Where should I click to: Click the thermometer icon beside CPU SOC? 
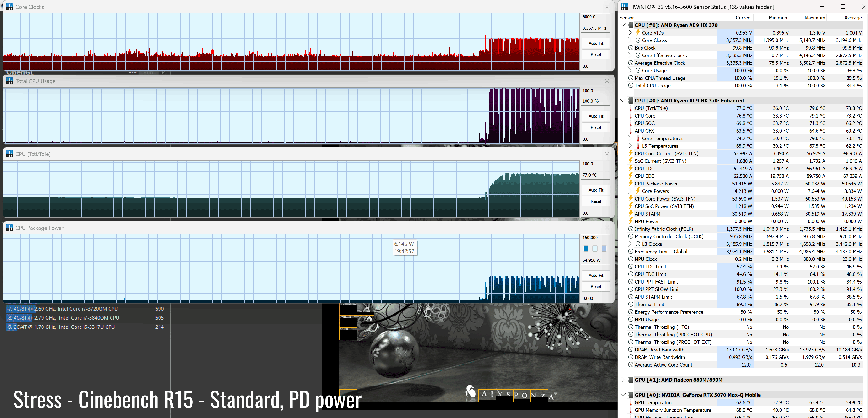[x=631, y=123]
